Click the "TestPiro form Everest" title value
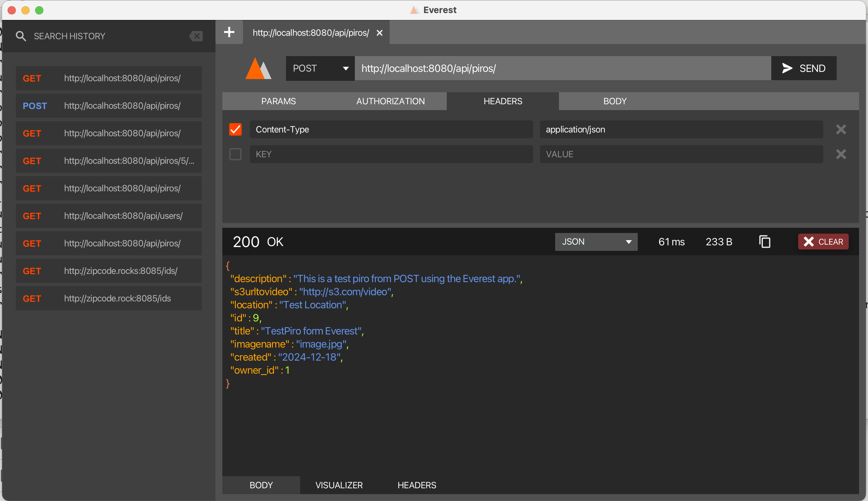868x501 pixels. pyautogui.click(x=311, y=331)
